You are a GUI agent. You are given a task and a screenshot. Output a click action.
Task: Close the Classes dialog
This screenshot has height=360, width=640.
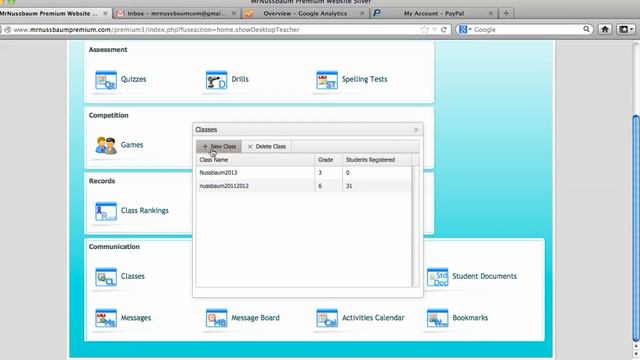pos(416,130)
